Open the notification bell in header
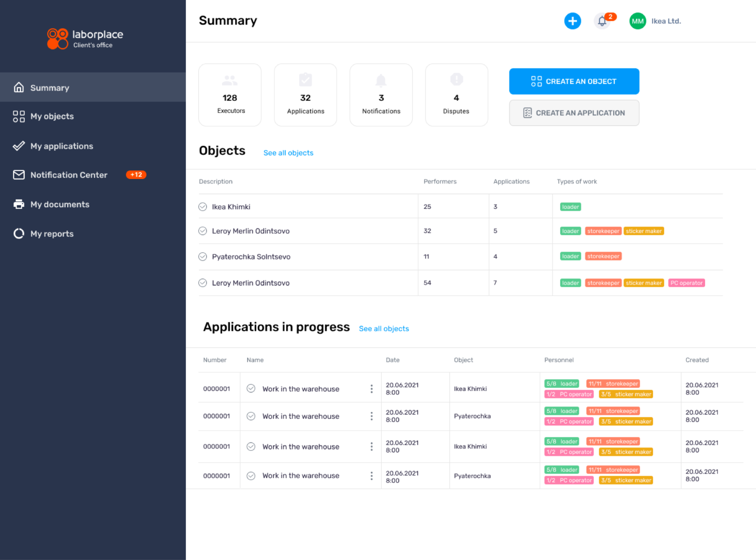756x560 pixels. (x=602, y=21)
